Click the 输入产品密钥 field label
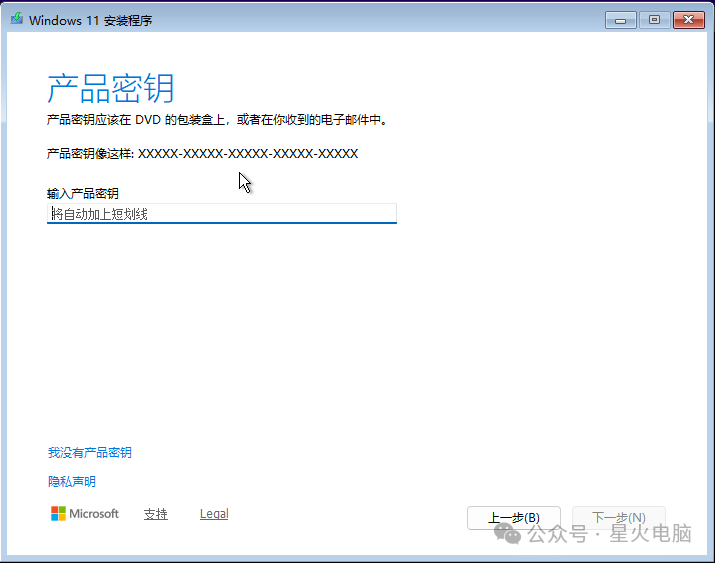 click(83, 194)
